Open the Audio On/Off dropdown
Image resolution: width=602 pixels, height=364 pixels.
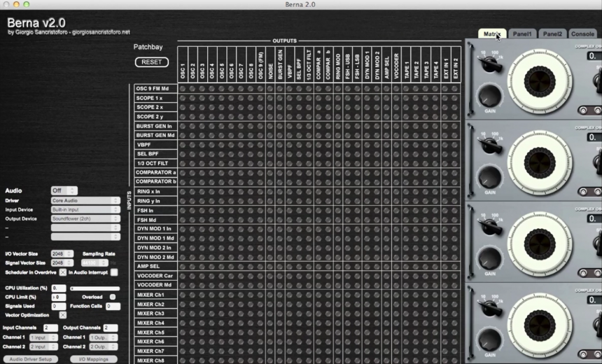(x=64, y=190)
